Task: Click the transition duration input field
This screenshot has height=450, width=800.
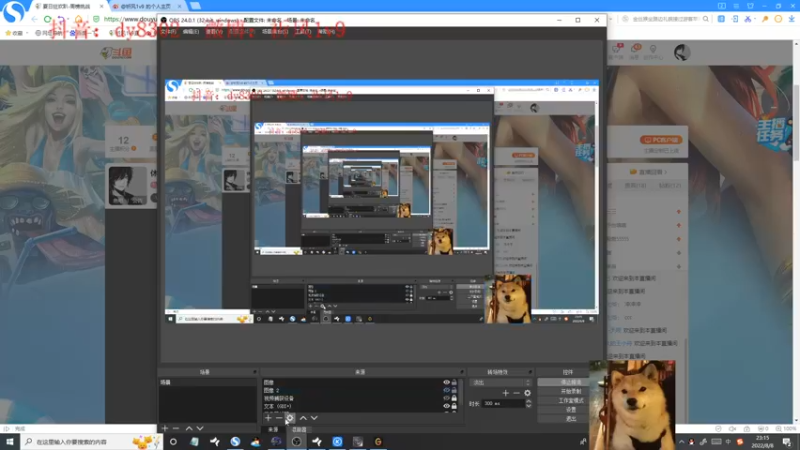Action: pos(504,404)
